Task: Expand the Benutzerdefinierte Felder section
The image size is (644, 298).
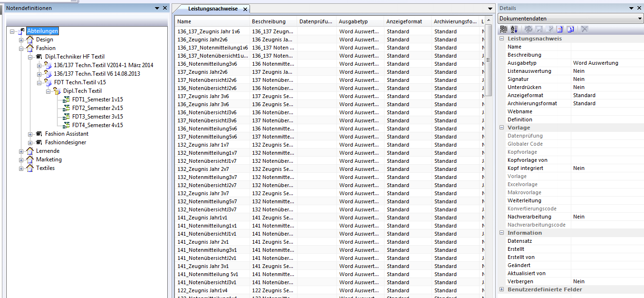Action: tap(501, 289)
